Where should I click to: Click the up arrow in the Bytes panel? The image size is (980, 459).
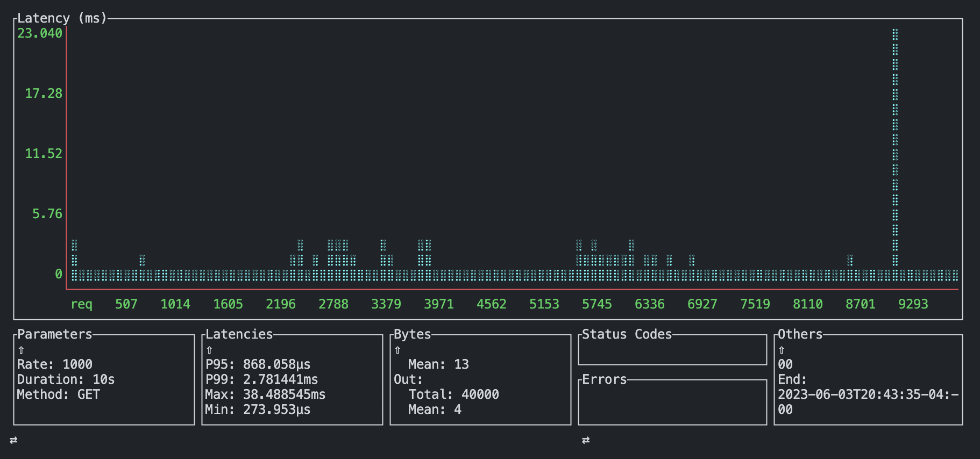397,350
